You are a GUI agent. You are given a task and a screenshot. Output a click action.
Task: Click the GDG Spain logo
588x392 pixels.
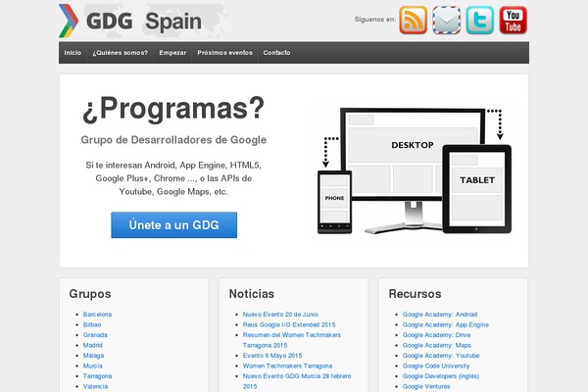(x=142, y=21)
